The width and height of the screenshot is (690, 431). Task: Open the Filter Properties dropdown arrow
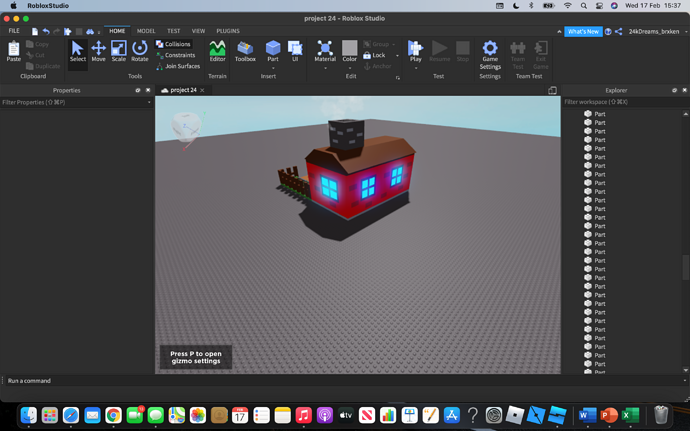click(x=149, y=102)
